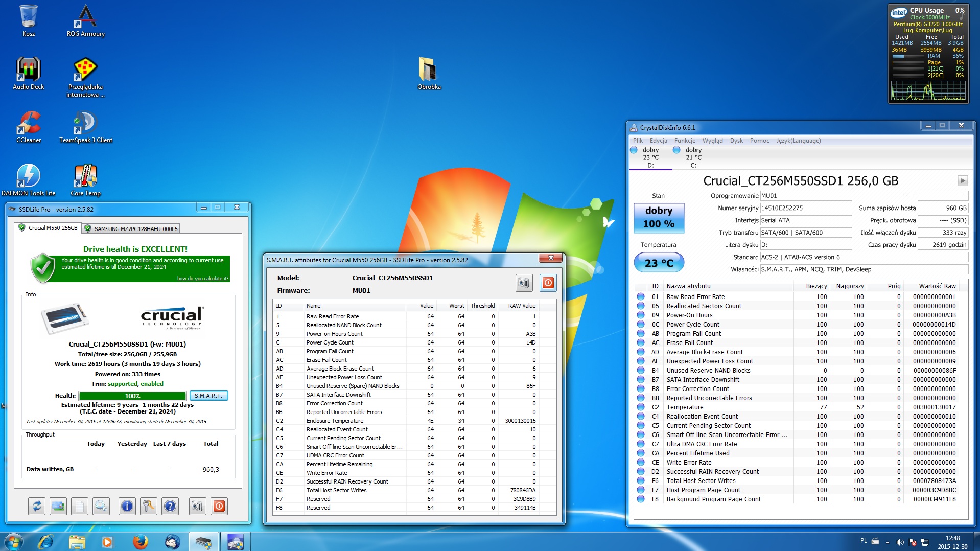
Task: Open the gears settings icon in SSDLife
Action: click(101, 506)
